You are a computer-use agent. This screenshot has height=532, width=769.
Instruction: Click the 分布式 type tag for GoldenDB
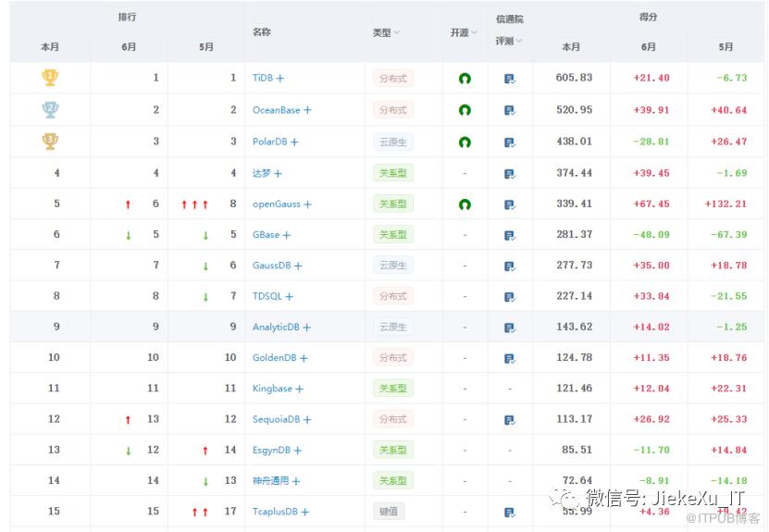coord(393,358)
